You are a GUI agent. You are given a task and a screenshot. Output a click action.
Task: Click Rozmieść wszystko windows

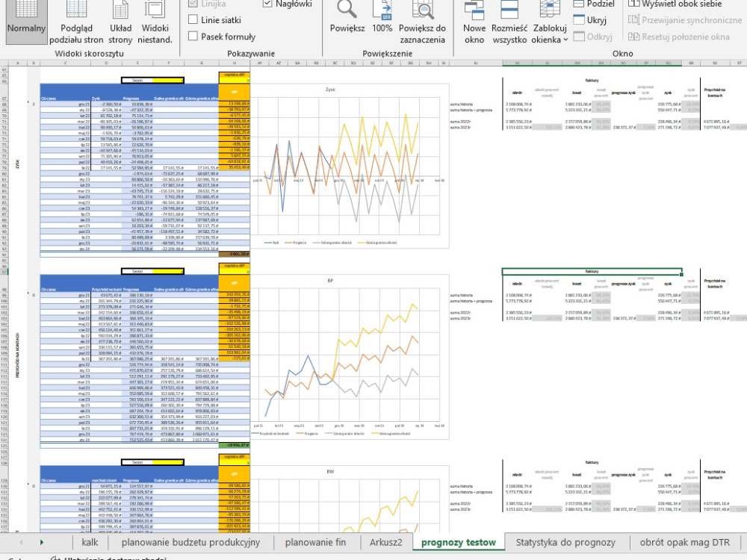coord(509,22)
